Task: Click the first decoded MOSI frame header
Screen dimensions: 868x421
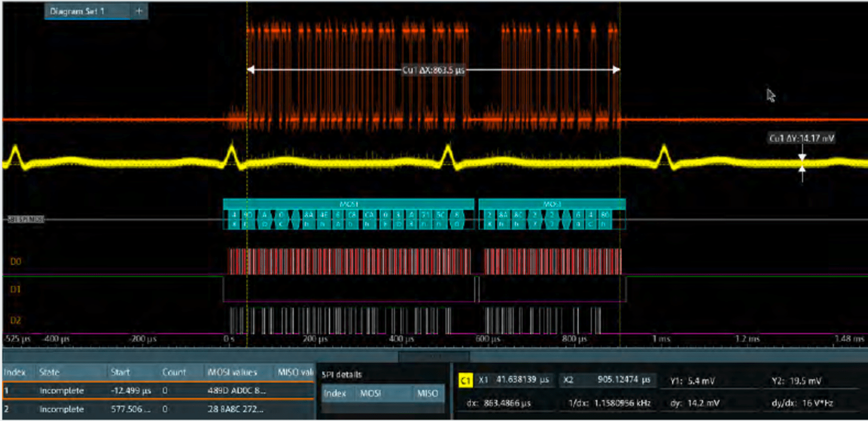Action: coord(348,204)
